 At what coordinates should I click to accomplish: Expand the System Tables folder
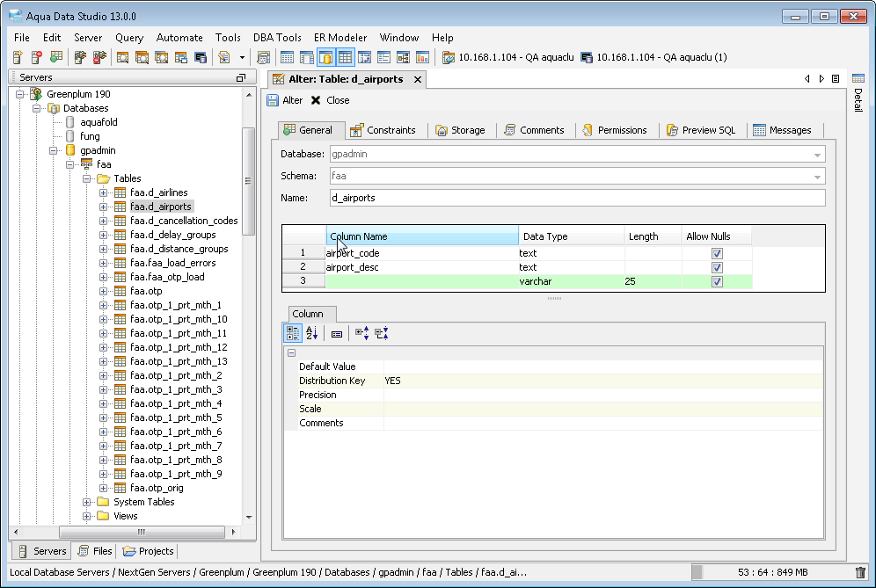click(87, 502)
